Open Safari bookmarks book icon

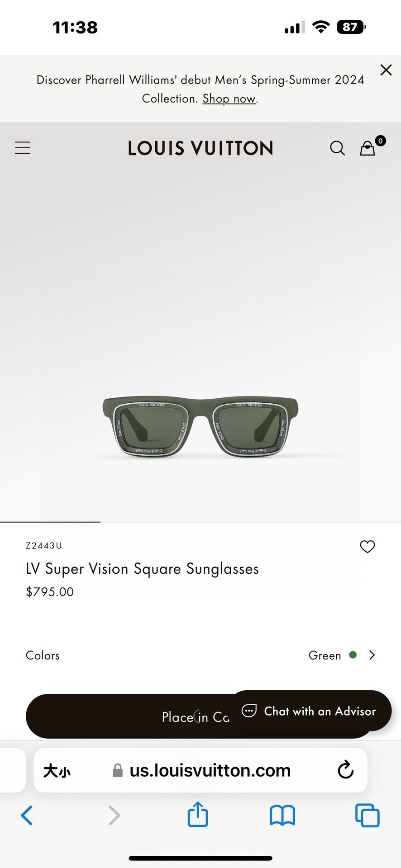282,816
